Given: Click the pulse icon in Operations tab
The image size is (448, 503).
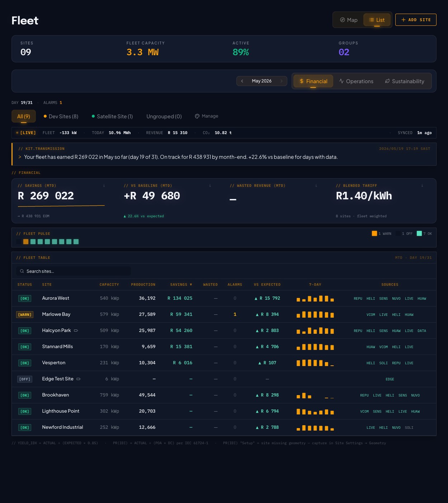Looking at the screenshot, I should [341, 81].
